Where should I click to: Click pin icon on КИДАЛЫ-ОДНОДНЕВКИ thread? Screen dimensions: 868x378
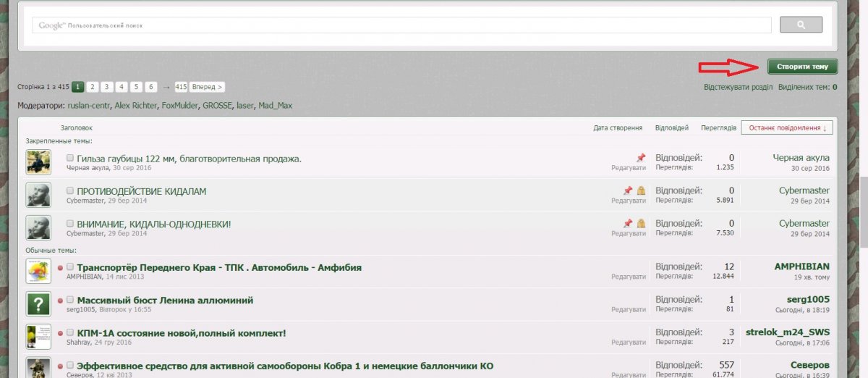point(628,223)
